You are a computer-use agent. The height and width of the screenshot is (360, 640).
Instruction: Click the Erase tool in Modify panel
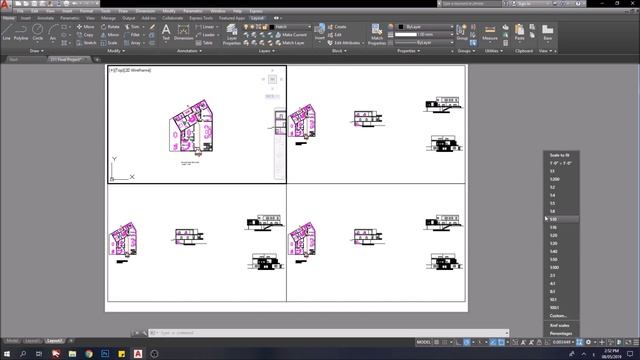tap(152, 27)
